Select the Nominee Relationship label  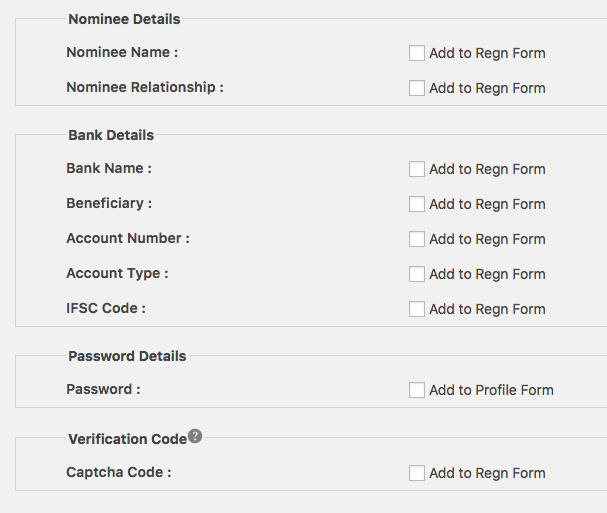[x=145, y=88]
